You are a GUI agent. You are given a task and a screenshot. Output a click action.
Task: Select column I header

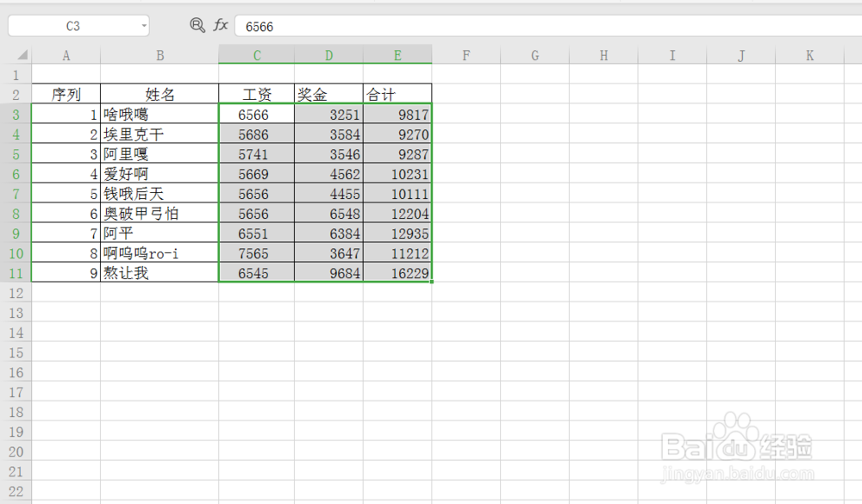point(672,55)
